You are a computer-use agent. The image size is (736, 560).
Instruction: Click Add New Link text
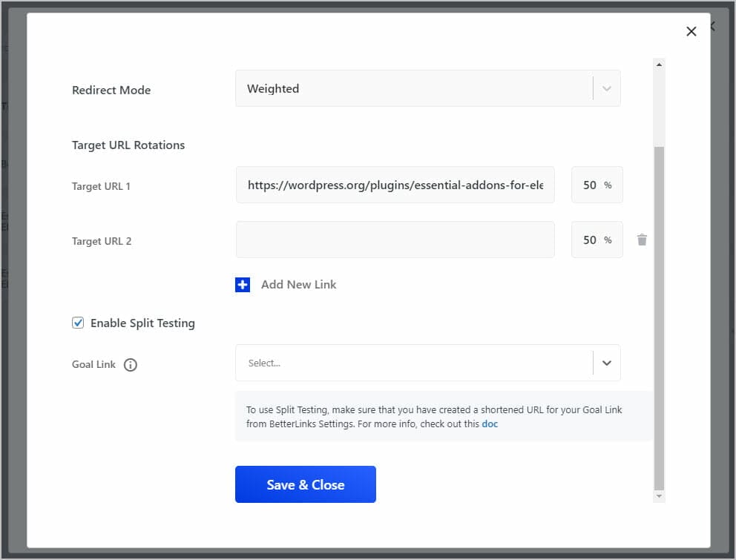[298, 285]
